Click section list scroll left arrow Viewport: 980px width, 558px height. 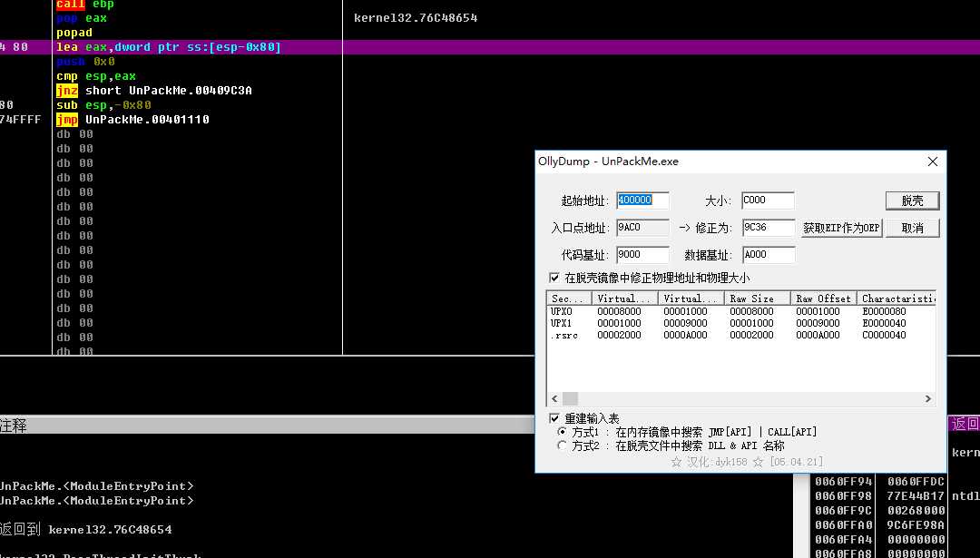[554, 398]
